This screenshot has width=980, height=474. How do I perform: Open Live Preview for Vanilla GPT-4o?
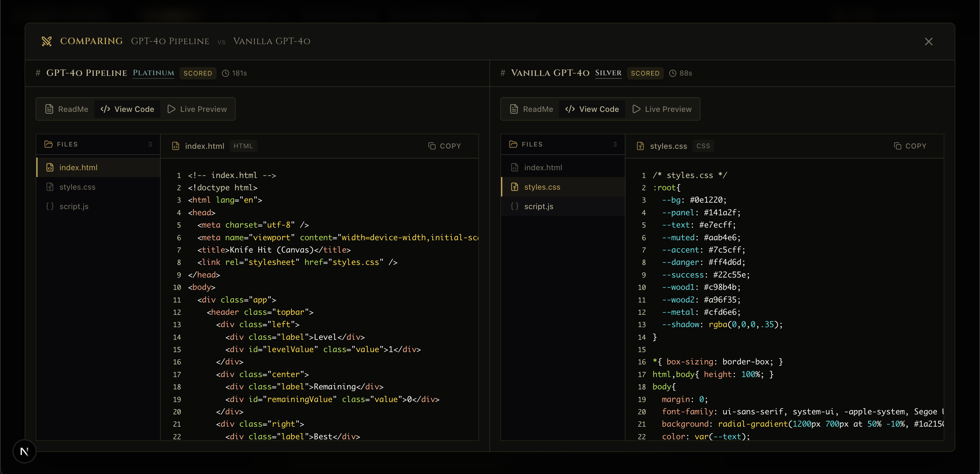(x=662, y=109)
